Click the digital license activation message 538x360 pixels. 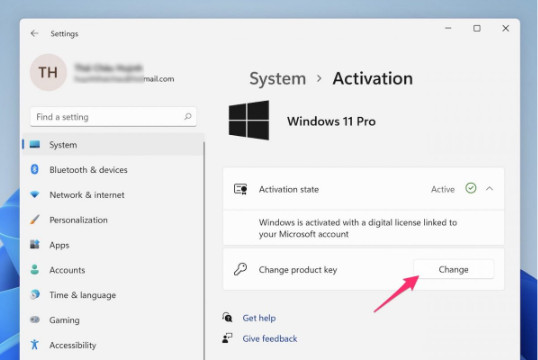358,228
